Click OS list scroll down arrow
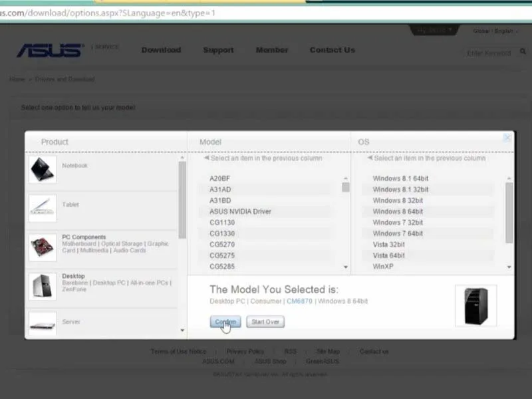Image resolution: width=532 pixels, height=399 pixels. (509, 267)
